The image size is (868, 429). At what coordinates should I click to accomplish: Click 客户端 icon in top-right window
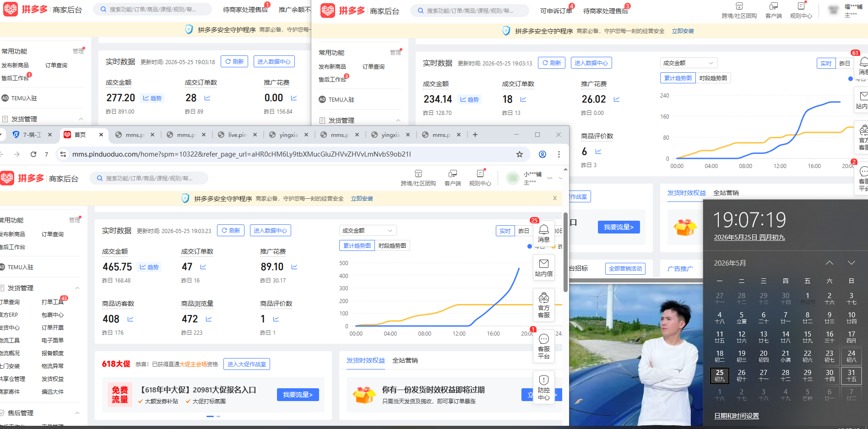coord(773,10)
